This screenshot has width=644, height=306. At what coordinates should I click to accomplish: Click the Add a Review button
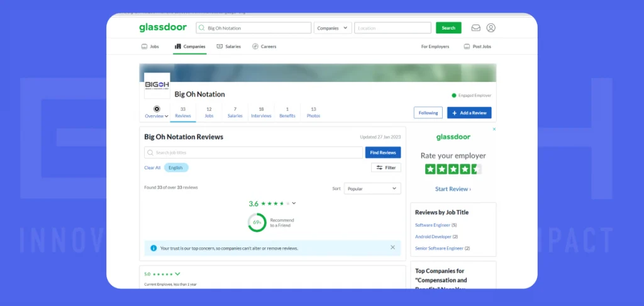pos(469,113)
